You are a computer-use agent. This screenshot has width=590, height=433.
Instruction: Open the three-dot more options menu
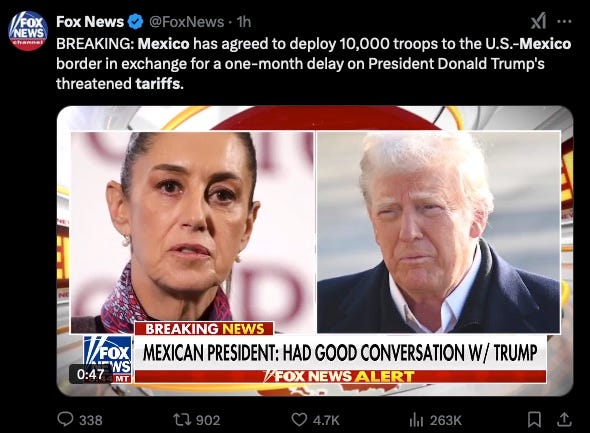coord(564,21)
